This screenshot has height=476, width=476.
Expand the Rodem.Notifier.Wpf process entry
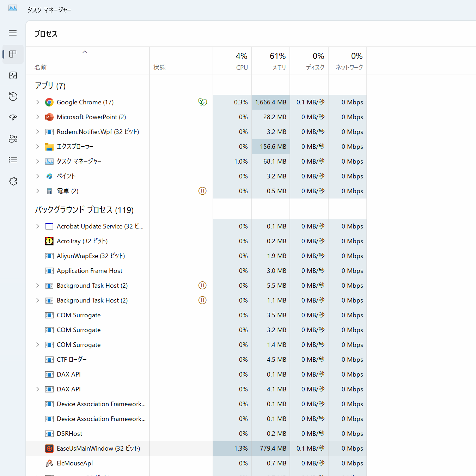point(37,132)
